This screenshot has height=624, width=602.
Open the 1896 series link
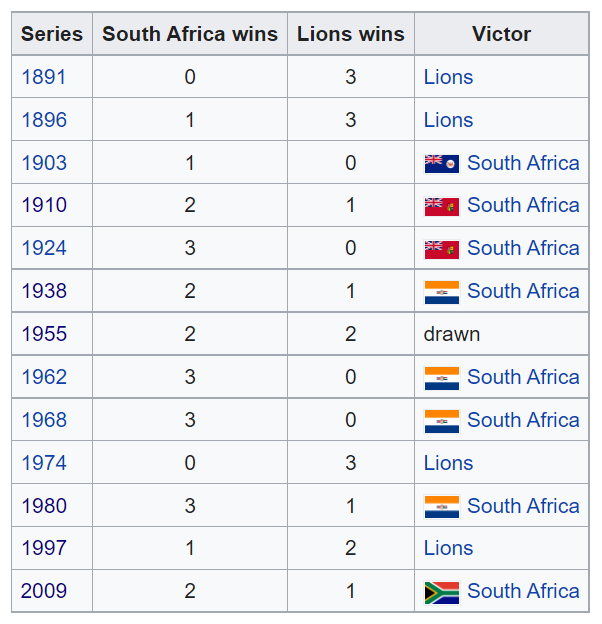44,120
